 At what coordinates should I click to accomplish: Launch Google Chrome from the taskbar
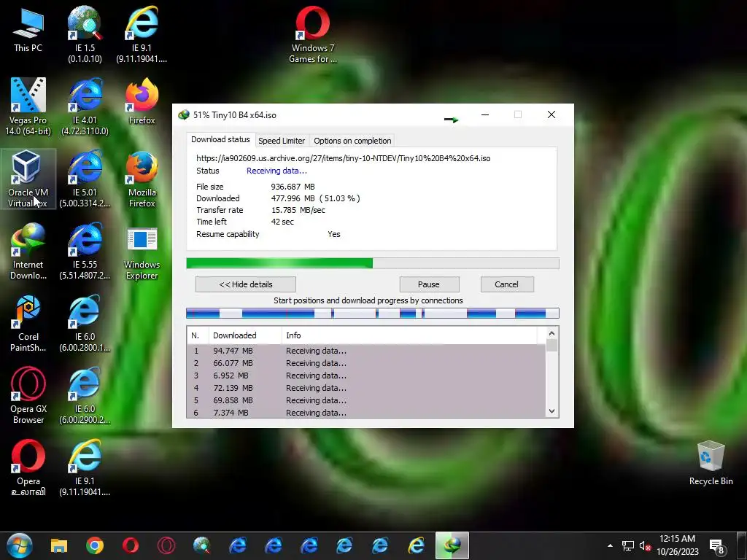(95, 545)
